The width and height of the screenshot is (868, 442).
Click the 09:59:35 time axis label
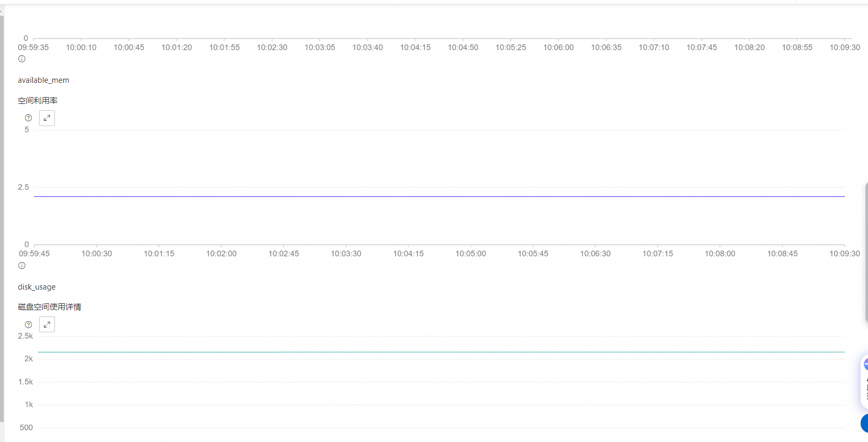coord(33,47)
